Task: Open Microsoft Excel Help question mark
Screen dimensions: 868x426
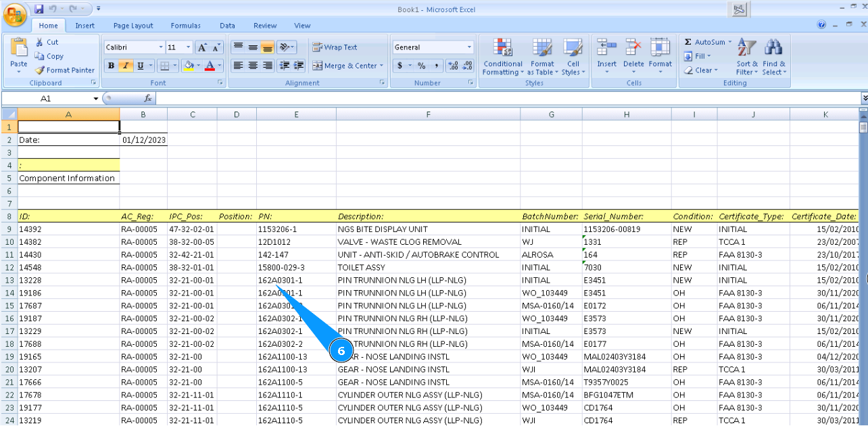Action: [x=822, y=25]
